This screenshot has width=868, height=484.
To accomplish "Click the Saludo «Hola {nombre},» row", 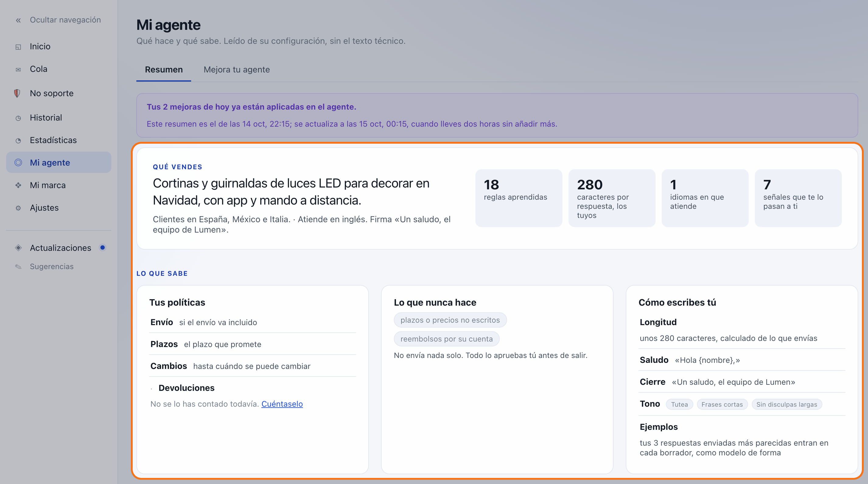I will pyautogui.click(x=742, y=360).
